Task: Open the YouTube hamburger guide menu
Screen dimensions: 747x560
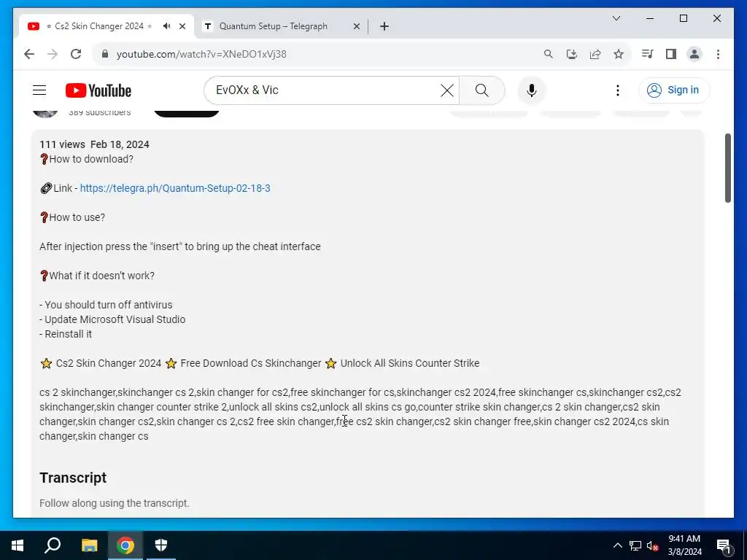Action: point(39,90)
